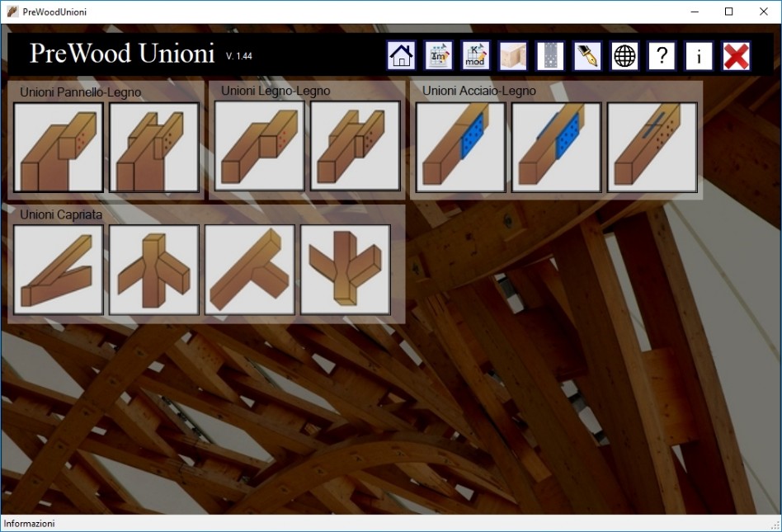The height and width of the screenshot is (532, 782).
Task: Open the Σm table editor icon
Action: pyautogui.click(x=438, y=55)
